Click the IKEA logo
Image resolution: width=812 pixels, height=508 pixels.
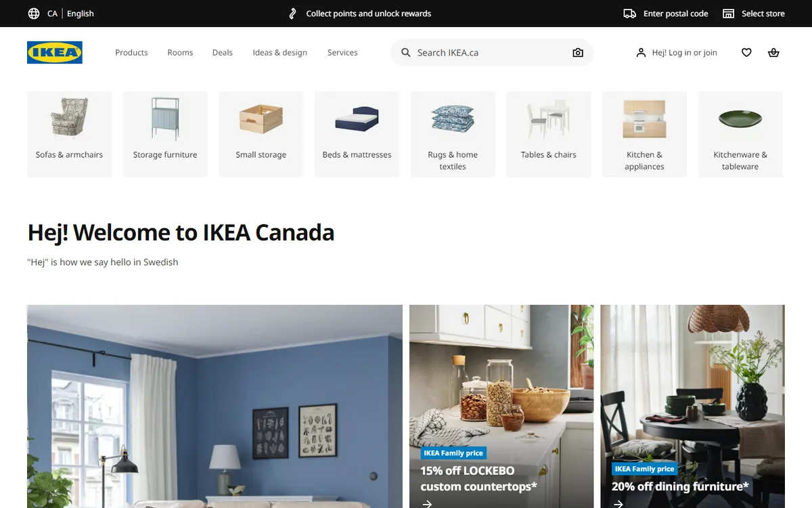pyautogui.click(x=55, y=52)
